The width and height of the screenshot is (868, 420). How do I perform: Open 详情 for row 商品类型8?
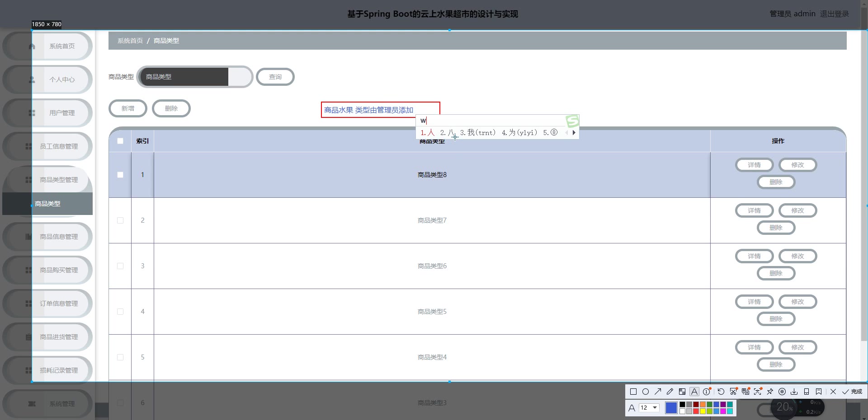pyautogui.click(x=754, y=165)
